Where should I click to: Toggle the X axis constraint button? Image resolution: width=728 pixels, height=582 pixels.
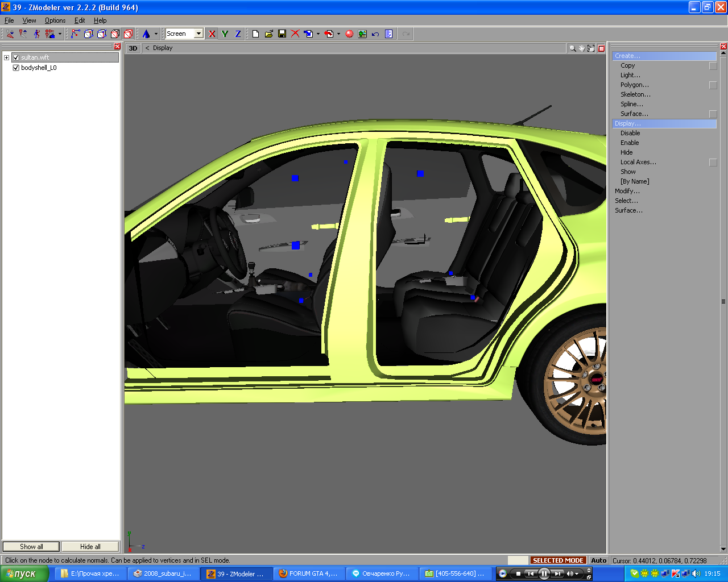pyautogui.click(x=212, y=34)
